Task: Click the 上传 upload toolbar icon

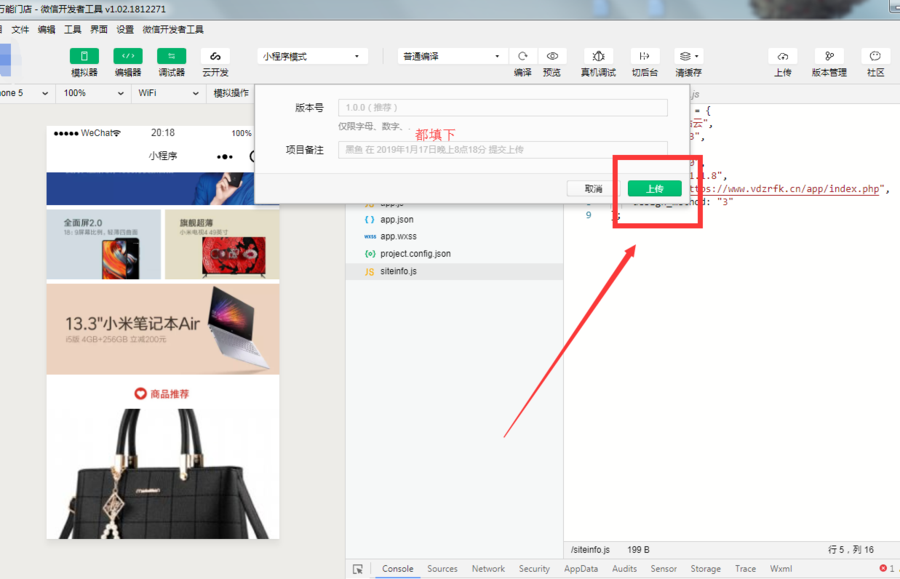Action: (x=783, y=56)
